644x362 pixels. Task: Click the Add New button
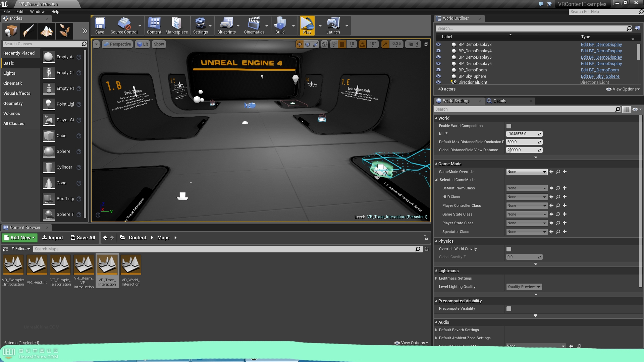[19, 238]
